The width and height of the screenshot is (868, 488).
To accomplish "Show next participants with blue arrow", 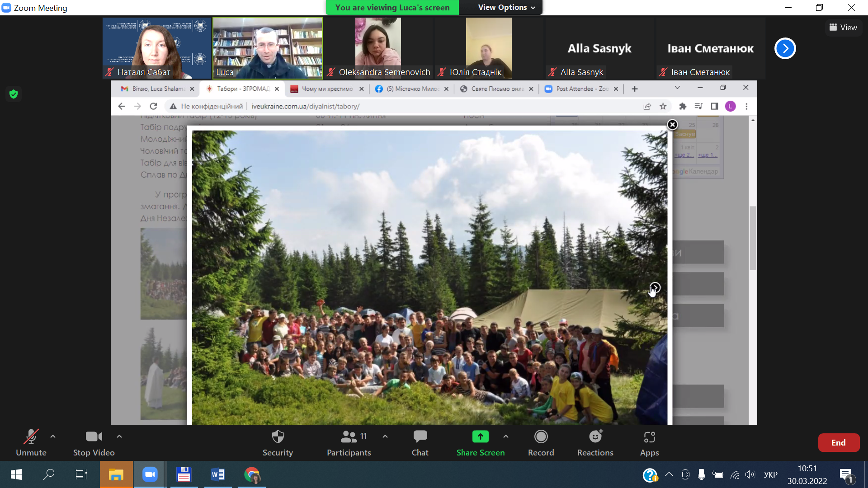I will tap(785, 48).
